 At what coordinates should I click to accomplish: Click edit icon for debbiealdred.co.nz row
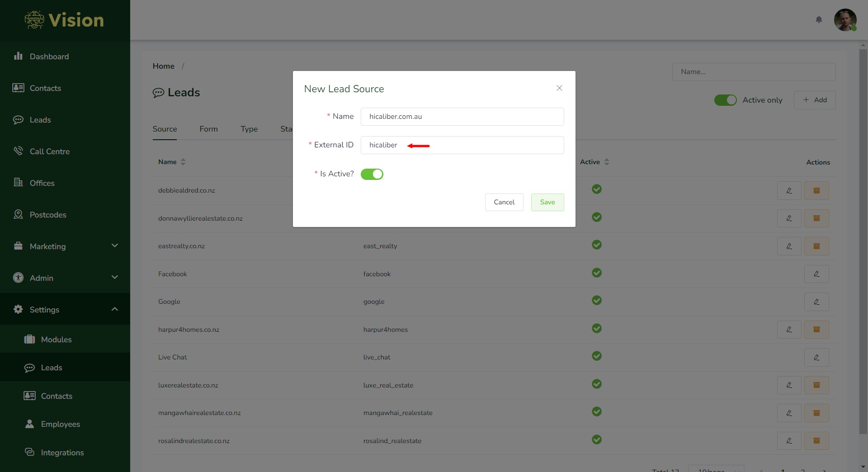[x=789, y=190]
